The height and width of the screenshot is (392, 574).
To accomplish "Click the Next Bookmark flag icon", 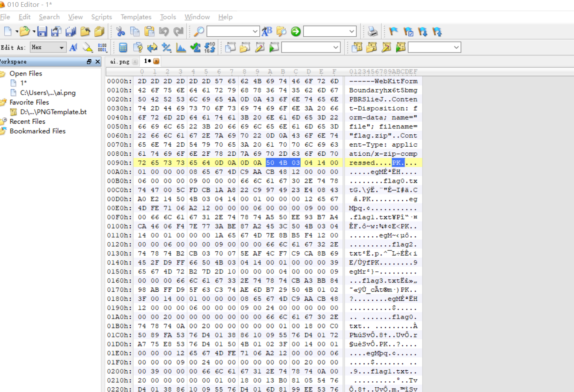I will coord(423,31).
